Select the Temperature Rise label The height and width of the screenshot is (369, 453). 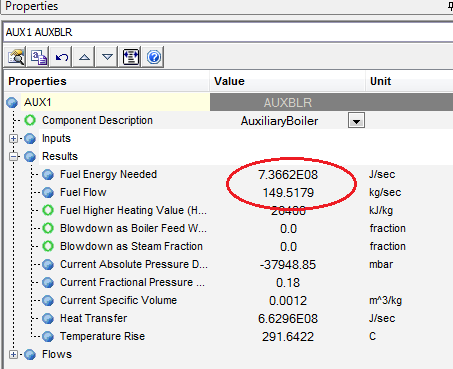(x=102, y=336)
